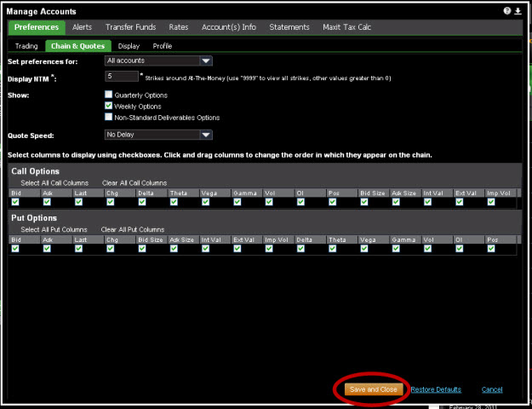
Task: Click Select All Put Columns
Action: point(54,230)
